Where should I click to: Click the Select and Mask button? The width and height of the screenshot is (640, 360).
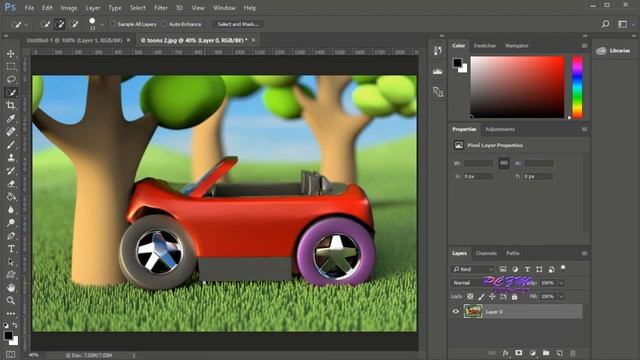pos(238,24)
